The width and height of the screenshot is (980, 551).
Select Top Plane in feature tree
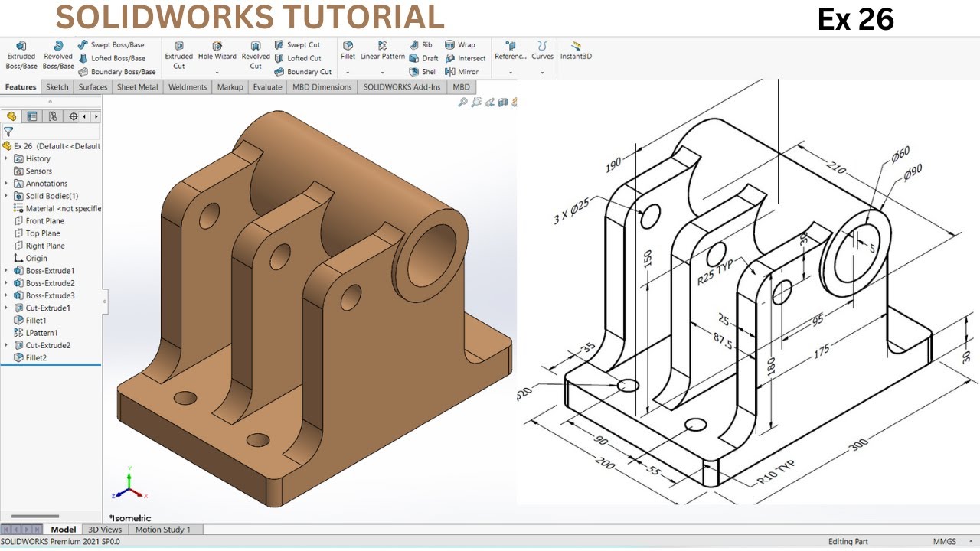(x=37, y=233)
